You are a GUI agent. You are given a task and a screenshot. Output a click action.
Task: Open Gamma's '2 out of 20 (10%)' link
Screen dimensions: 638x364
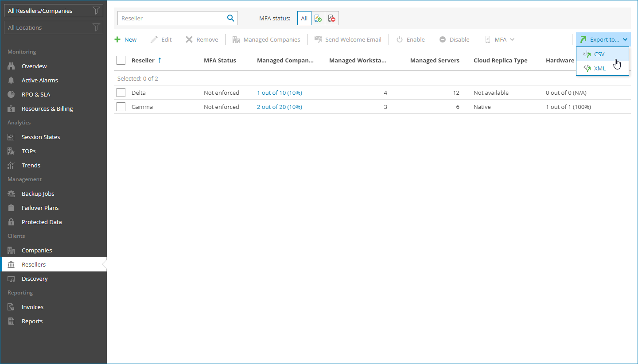coord(280,107)
